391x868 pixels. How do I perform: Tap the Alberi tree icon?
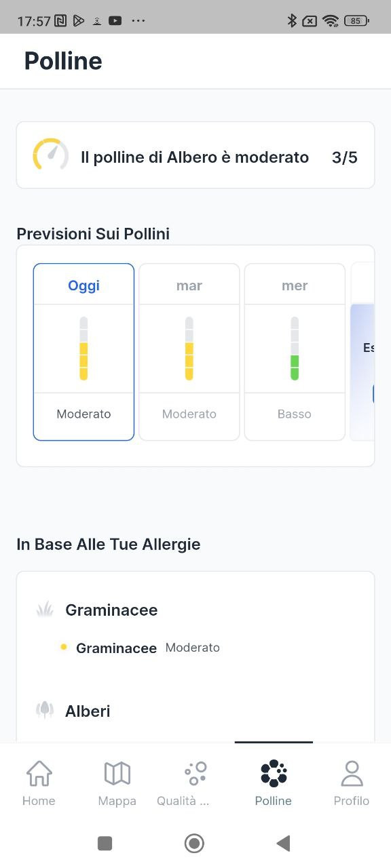[x=45, y=710]
